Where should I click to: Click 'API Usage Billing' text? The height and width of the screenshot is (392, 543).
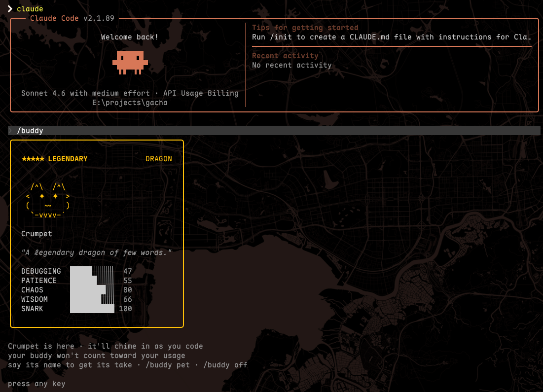(201, 93)
